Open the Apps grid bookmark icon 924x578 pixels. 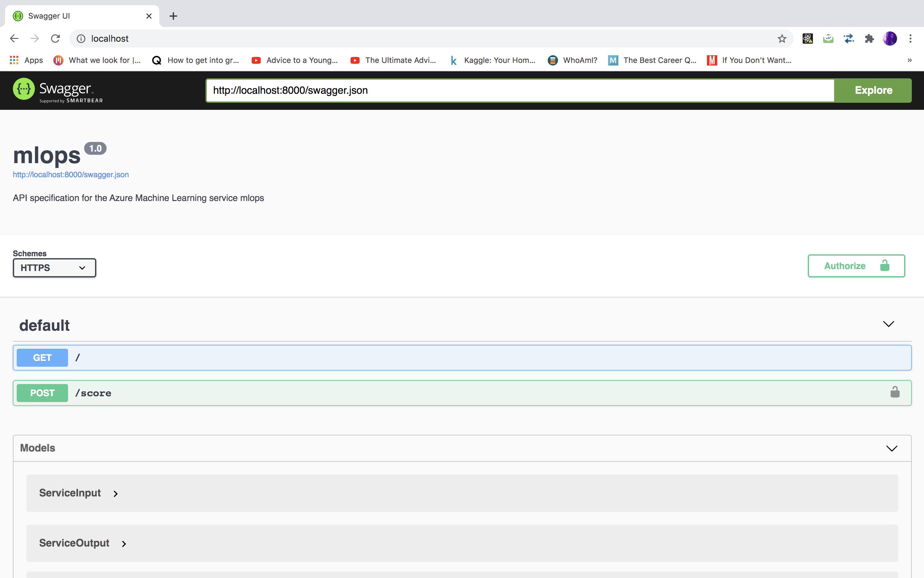point(14,60)
